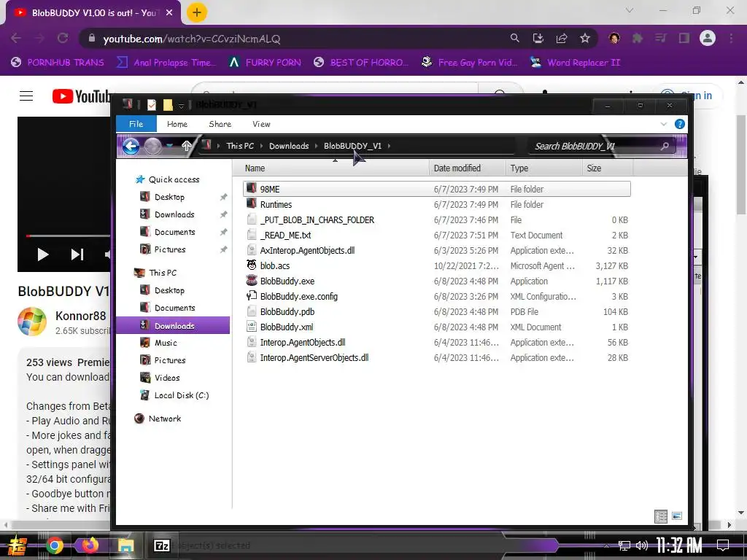Expand the Downloads breadcrumb chevron
Image resolution: width=747 pixels, height=560 pixels.
tap(317, 146)
